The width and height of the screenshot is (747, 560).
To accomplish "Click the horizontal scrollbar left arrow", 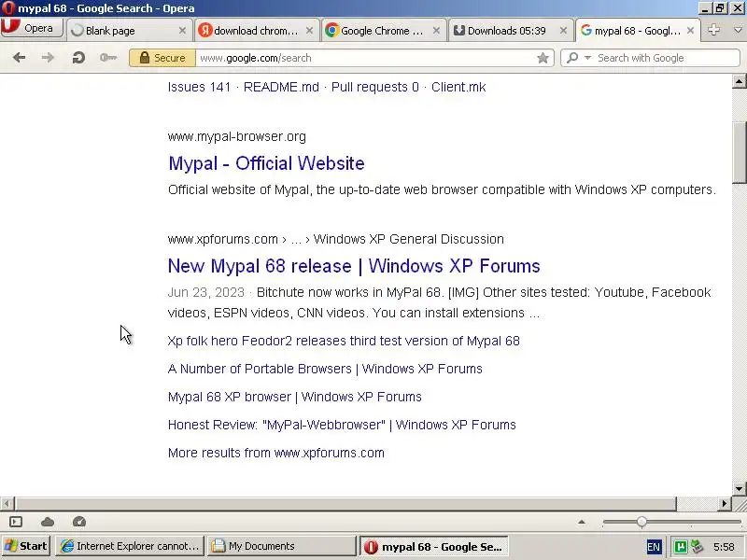I will click(x=7, y=503).
